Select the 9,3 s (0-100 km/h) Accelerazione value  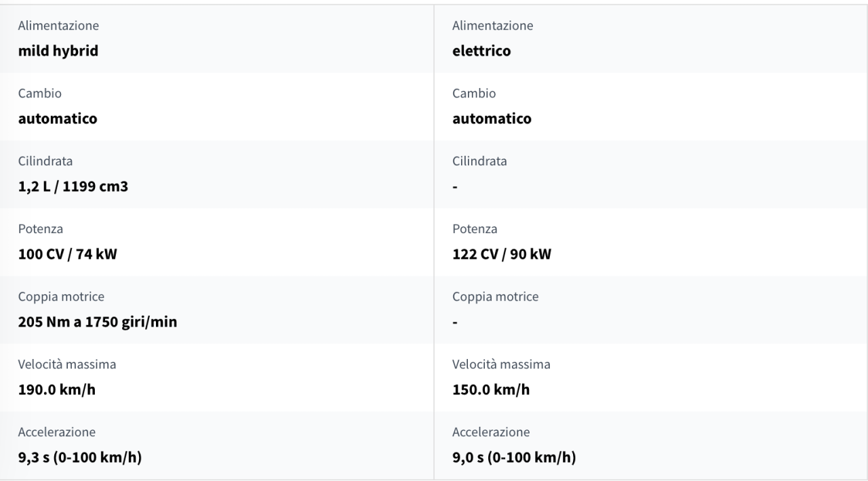pos(80,457)
